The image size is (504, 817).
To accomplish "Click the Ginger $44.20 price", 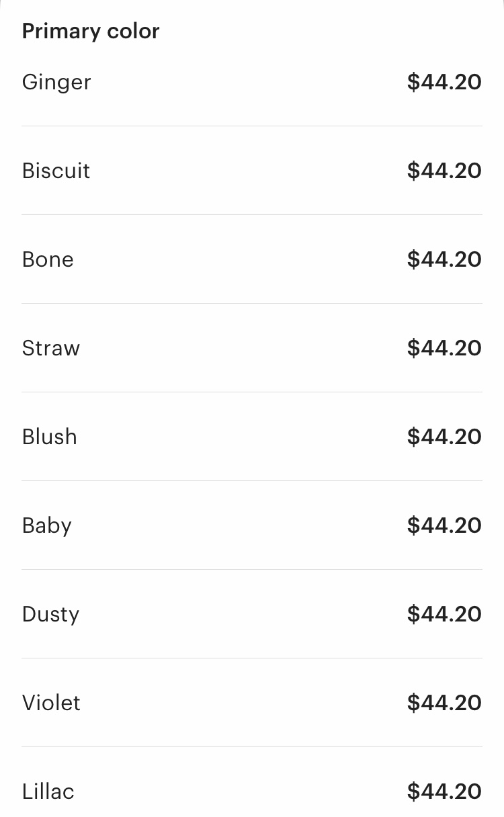I will coord(444,82).
